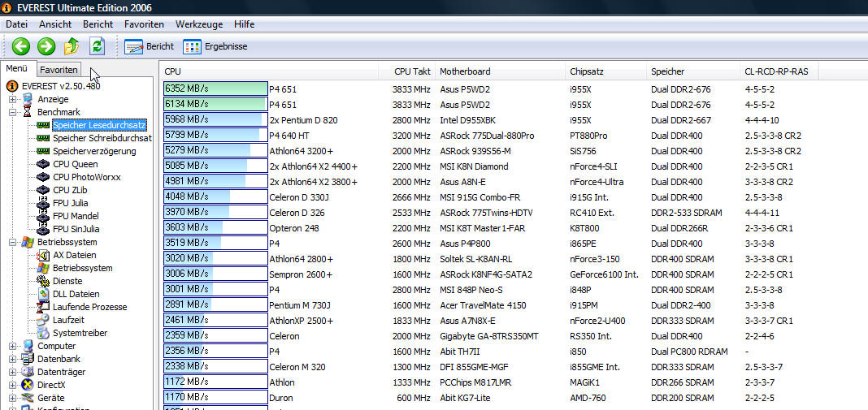Expand the Geräte tree node

pyautogui.click(x=13, y=399)
